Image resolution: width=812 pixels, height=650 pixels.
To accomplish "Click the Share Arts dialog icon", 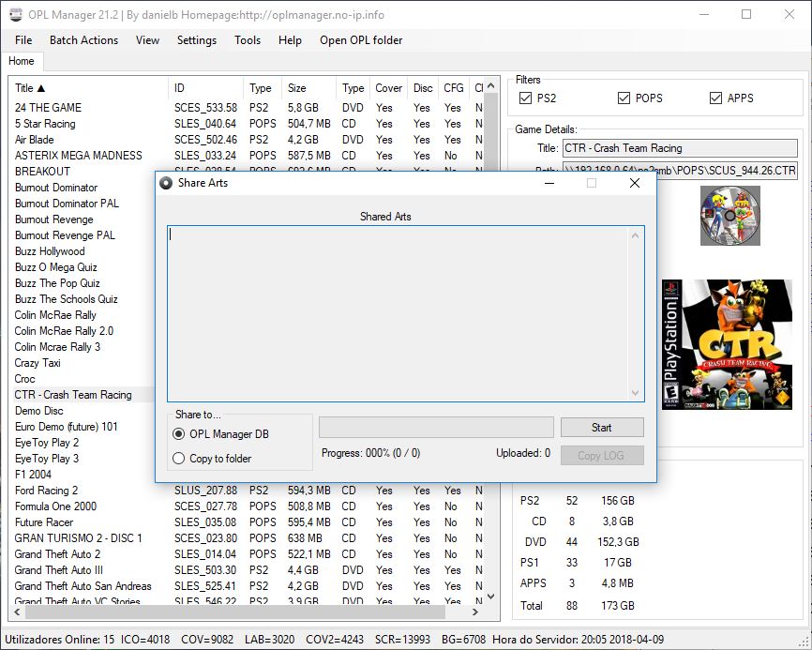I will pyautogui.click(x=166, y=183).
